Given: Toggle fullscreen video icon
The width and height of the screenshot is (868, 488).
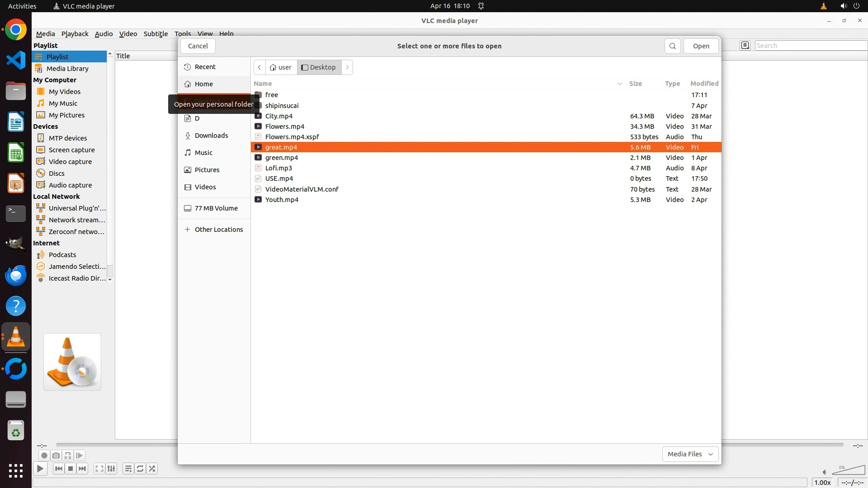Looking at the screenshot, I should (x=99, y=469).
